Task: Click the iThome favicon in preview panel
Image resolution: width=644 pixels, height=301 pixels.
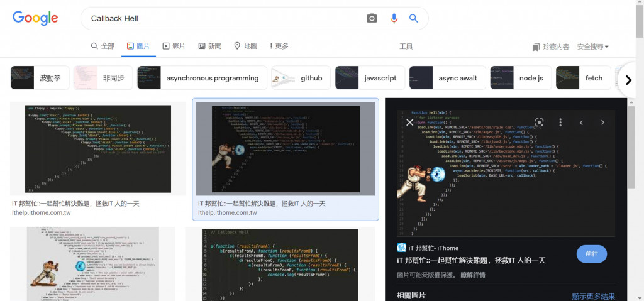Action: click(401, 248)
